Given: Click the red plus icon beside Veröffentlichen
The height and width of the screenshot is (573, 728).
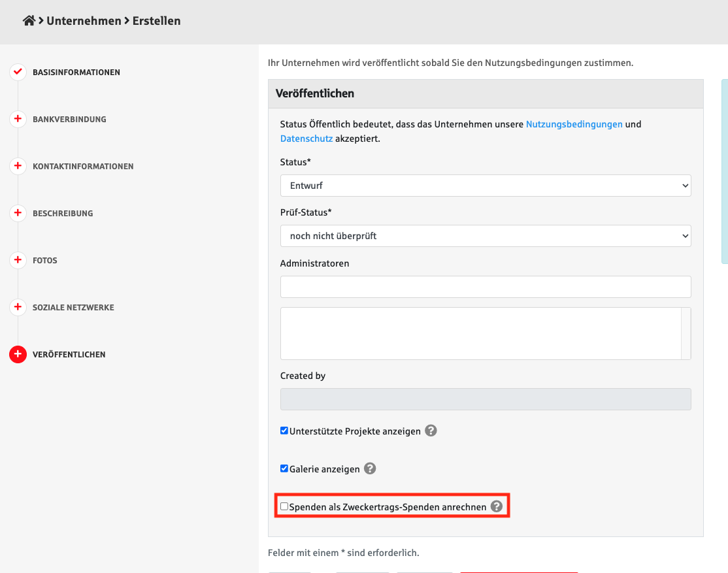Looking at the screenshot, I should tap(18, 354).
